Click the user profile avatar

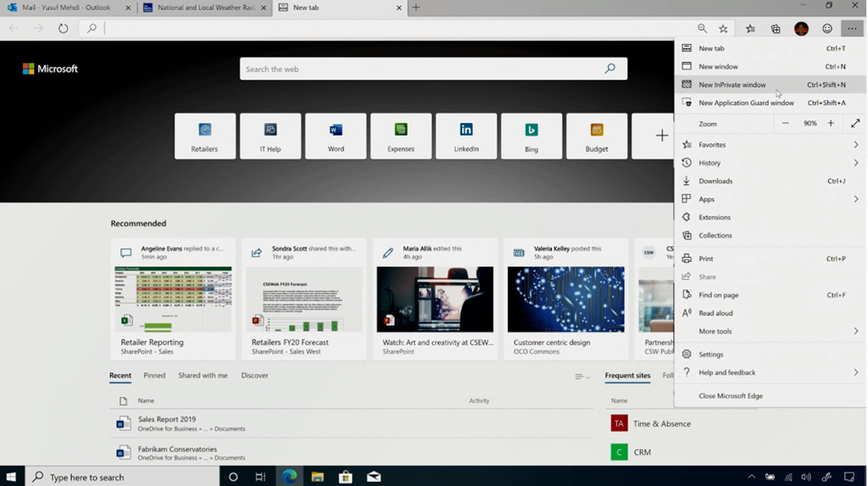[801, 28]
